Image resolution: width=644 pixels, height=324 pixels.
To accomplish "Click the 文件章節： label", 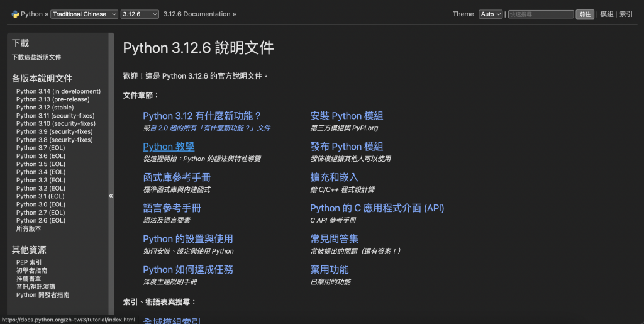I will point(141,95).
